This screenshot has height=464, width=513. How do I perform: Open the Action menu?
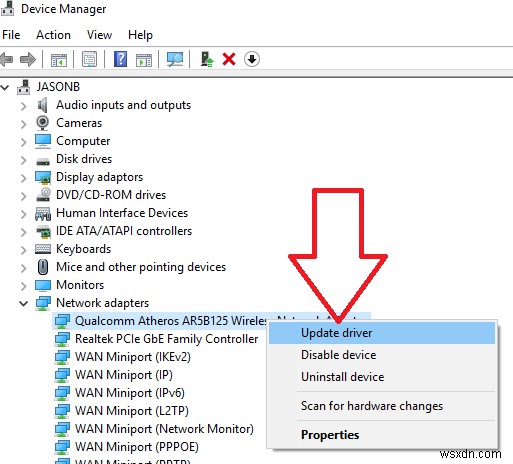click(53, 35)
